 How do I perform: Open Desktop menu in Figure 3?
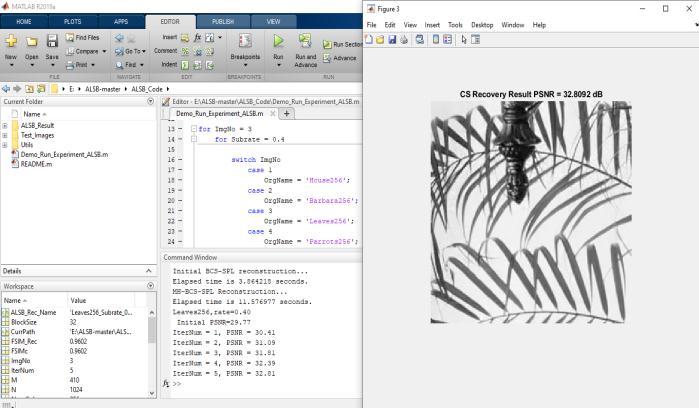(x=482, y=25)
